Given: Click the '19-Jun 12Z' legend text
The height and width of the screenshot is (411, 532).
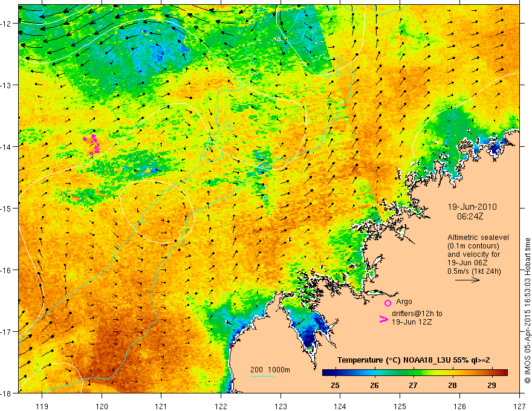Looking at the screenshot, I should (x=412, y=322).
